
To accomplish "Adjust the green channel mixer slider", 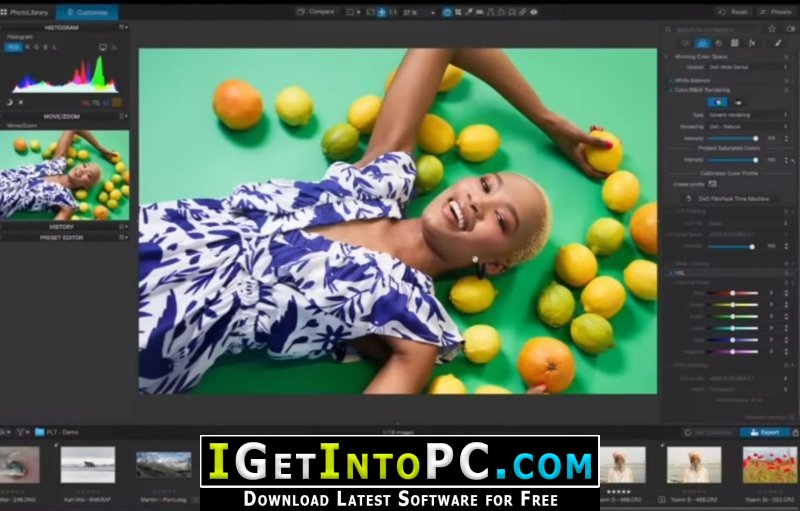I will [x=732, y=317].
